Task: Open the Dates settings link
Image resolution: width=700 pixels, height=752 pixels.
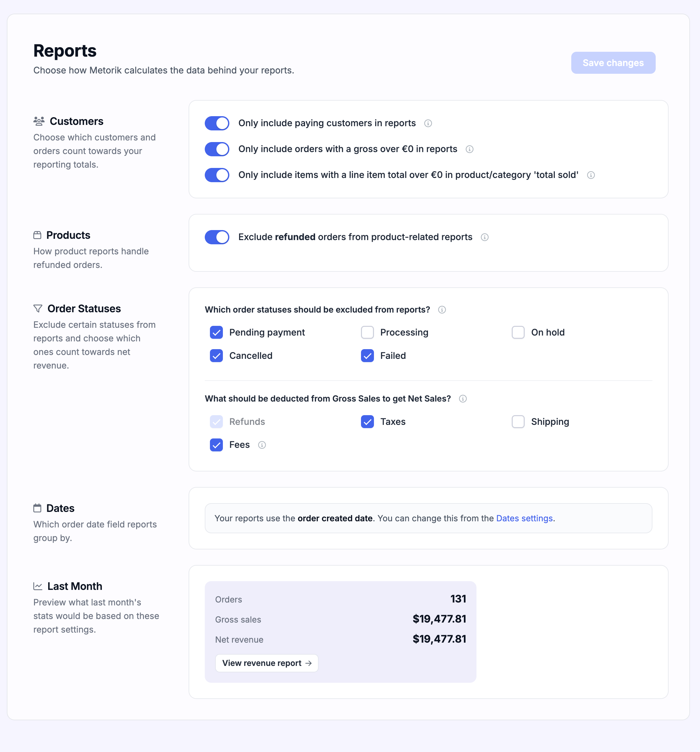Action: pos(524,518)
